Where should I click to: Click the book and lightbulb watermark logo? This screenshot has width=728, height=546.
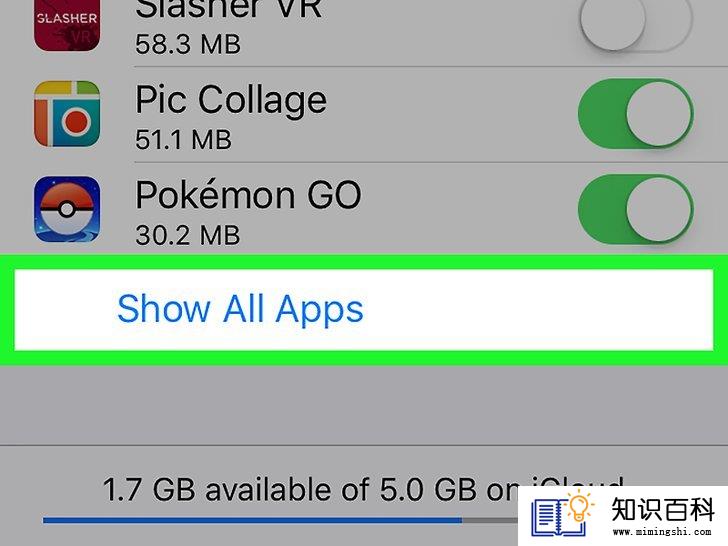pyautogui.click(x=562, y=514)
